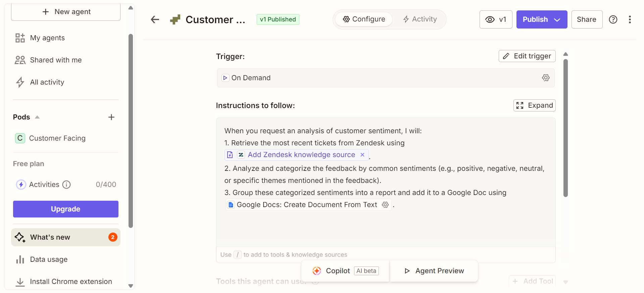
Task: Click the Edit trigger button
Action: [x=527, y=56]
